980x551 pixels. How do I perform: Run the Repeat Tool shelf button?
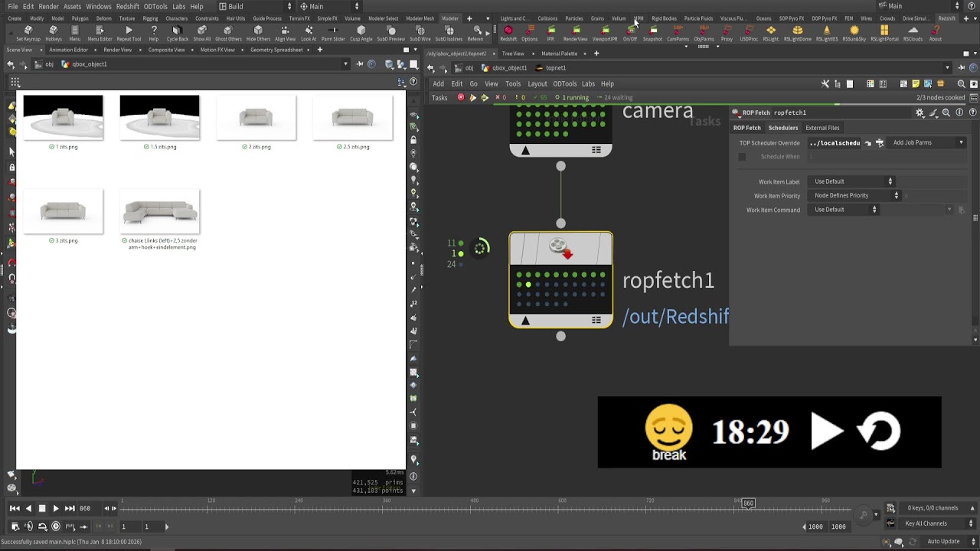point(129,34)
